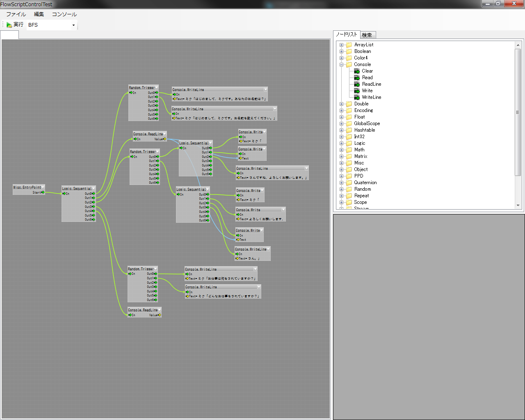Screen dimensions: 525x420
Task: Click the Value output port on bottom Console.ReadLine
Action: pos(160,315)
